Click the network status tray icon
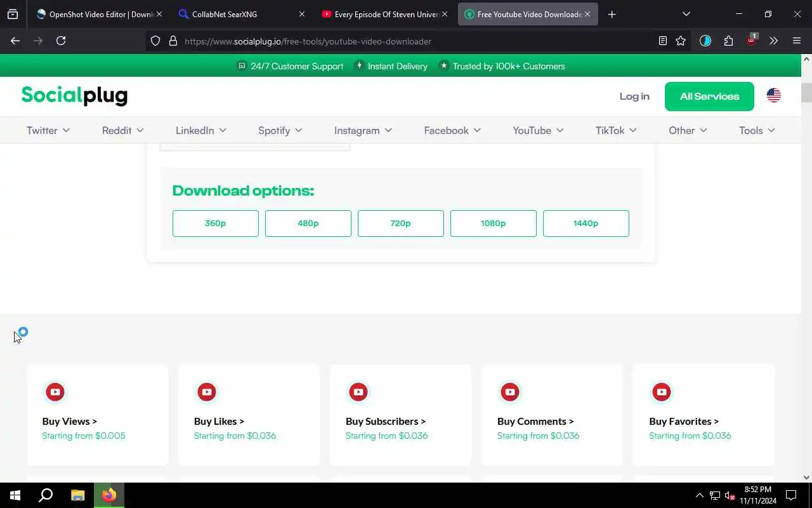 pyautogui.click(x=714, y=495)
